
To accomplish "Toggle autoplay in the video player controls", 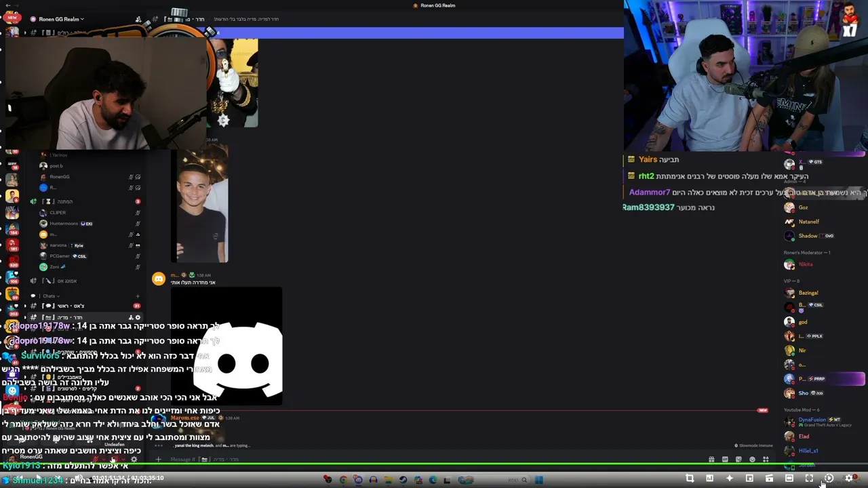I will coord(829,479).
